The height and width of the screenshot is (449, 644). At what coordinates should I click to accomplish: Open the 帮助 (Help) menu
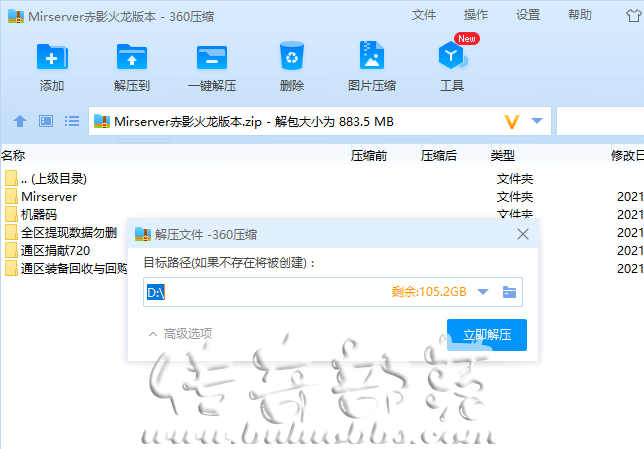(580, 15)
